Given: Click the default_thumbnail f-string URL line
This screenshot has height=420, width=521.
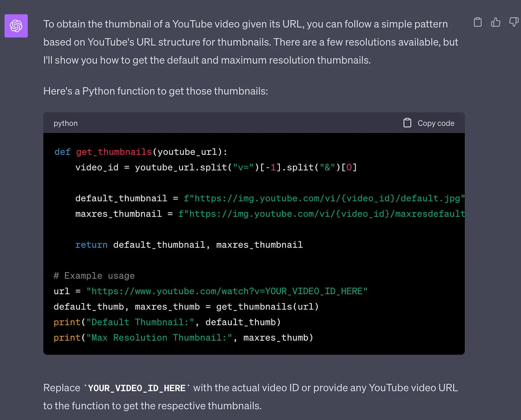Looking at the screenshot, I should click(x=270, y=198).
